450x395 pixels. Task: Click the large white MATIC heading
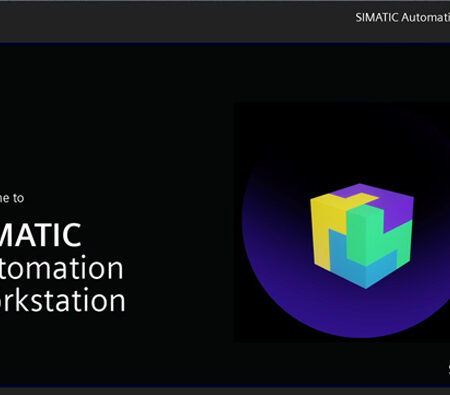point(40,235)
